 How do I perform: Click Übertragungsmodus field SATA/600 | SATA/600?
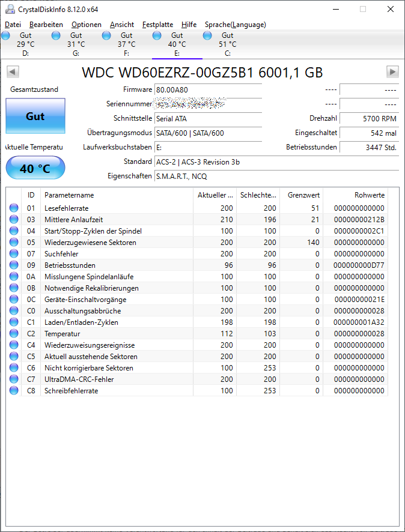(208, 133)
